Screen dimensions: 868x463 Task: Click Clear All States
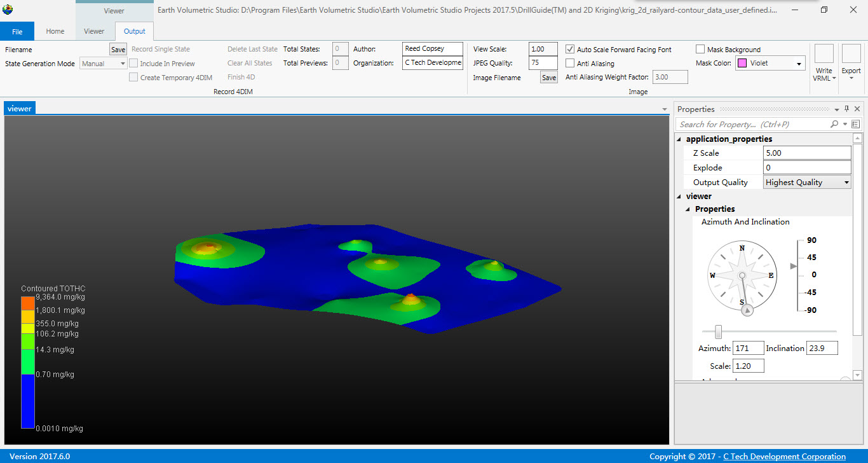[250, 63]
